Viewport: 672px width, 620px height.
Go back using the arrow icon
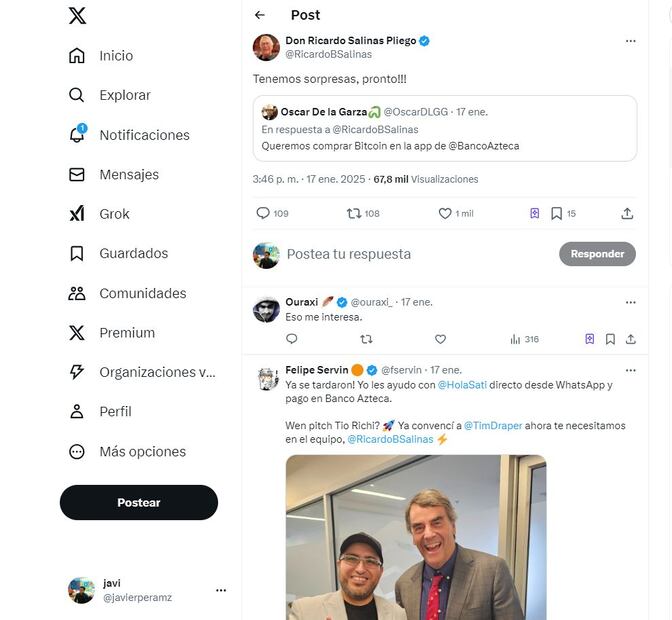(260, 15)
